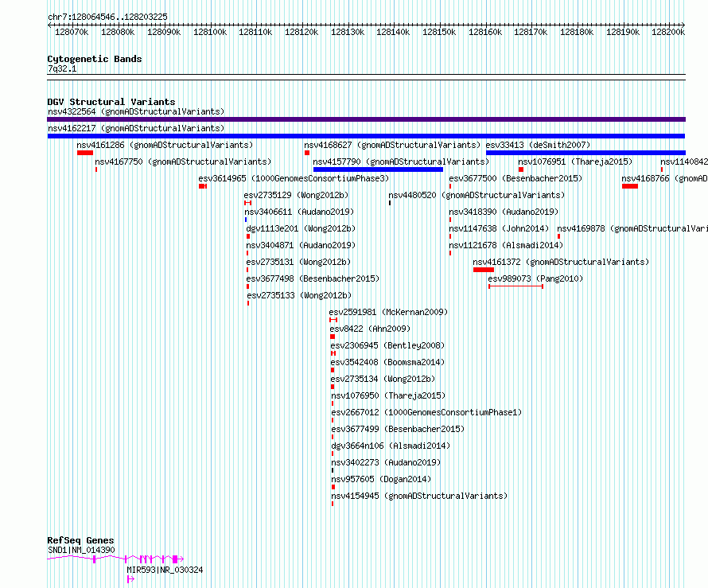Viewport: 708px width, 588px height.
Task: Click esv2306945 Bentley2008 label
Action: (x=388, y=345)
